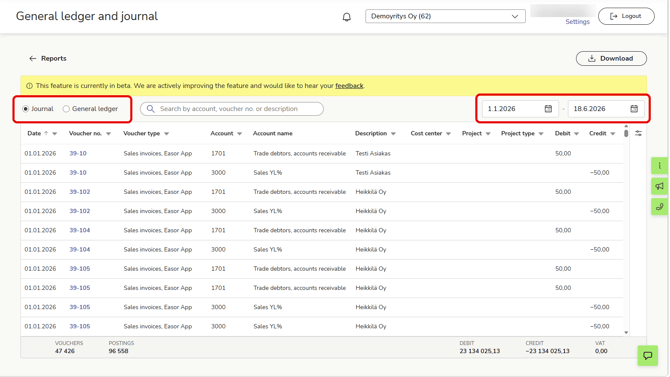670x377 pixels.
Task: Click the General ledger and journal heading
Action: (x=87, y=16)
